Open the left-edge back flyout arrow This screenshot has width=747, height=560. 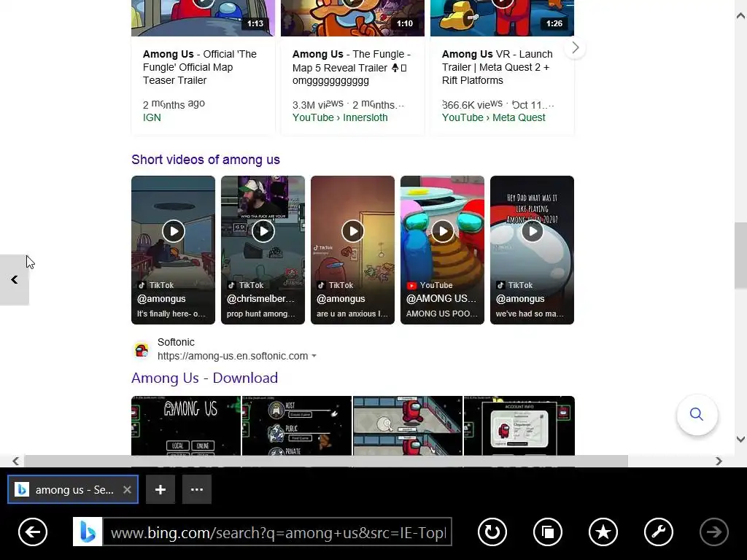pos(15,280)
